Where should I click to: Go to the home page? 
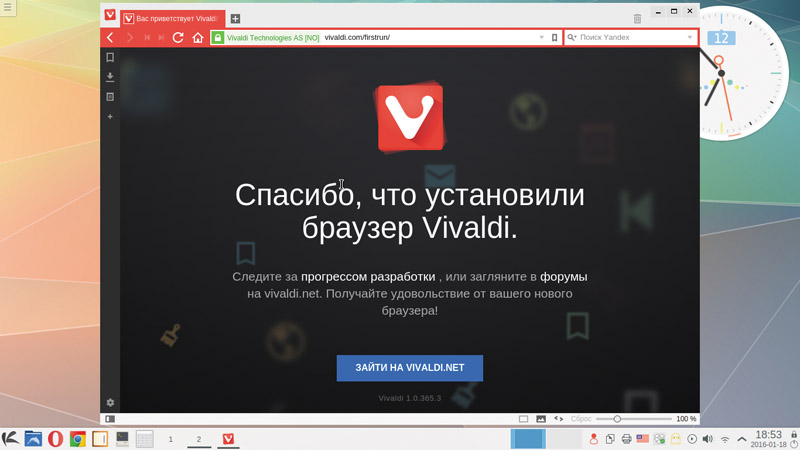point(198,37)
